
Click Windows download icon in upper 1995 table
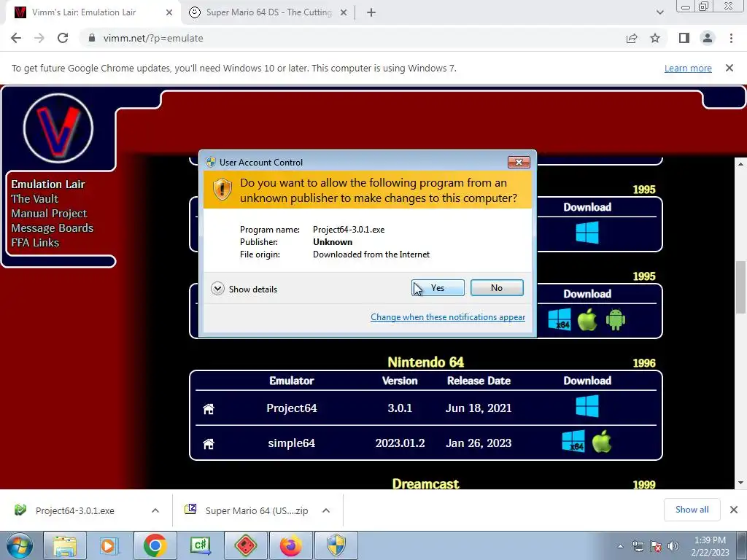tap(587, 233)
